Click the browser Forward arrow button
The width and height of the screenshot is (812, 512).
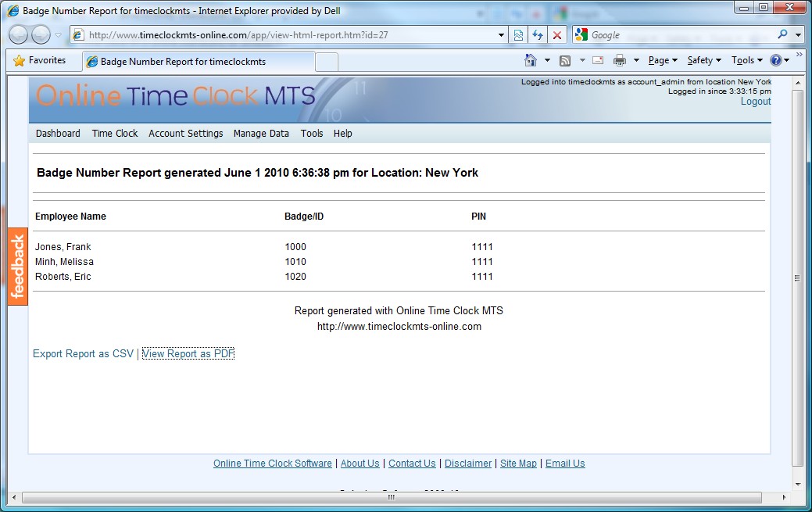coord(41,34)
